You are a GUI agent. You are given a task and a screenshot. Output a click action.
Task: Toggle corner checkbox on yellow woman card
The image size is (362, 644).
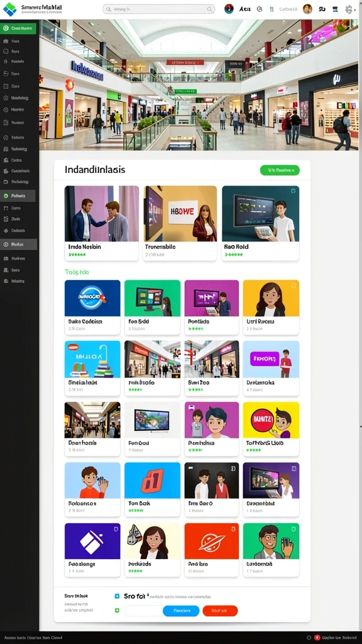[x=293, y=286]
